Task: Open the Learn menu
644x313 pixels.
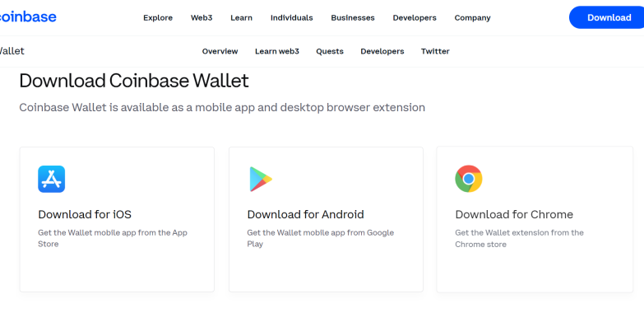Action: [x=242, y=17]
